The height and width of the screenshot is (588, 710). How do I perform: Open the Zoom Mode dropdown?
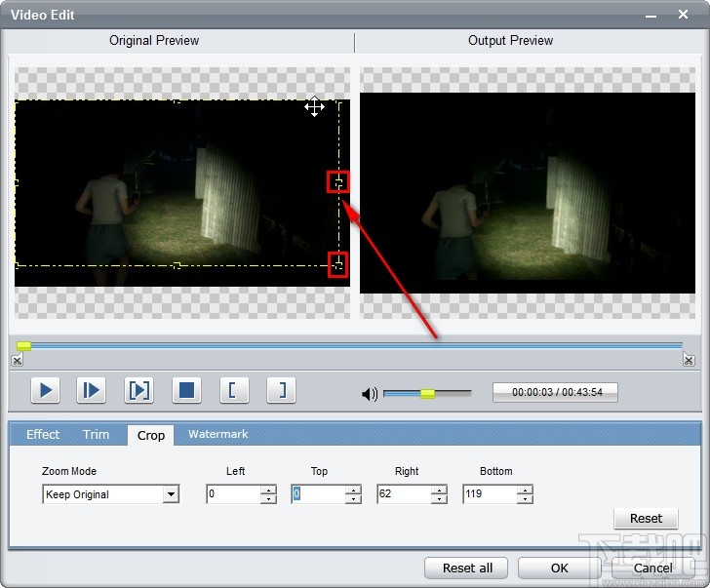pyautogui.click(x=171, y=495)
